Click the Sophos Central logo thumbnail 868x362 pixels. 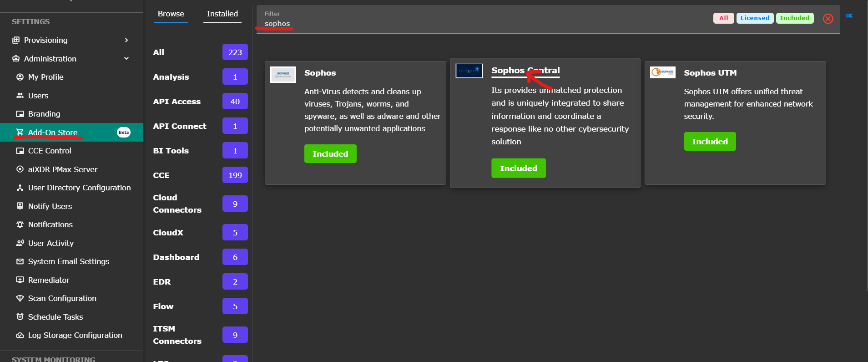click(469, 71)
